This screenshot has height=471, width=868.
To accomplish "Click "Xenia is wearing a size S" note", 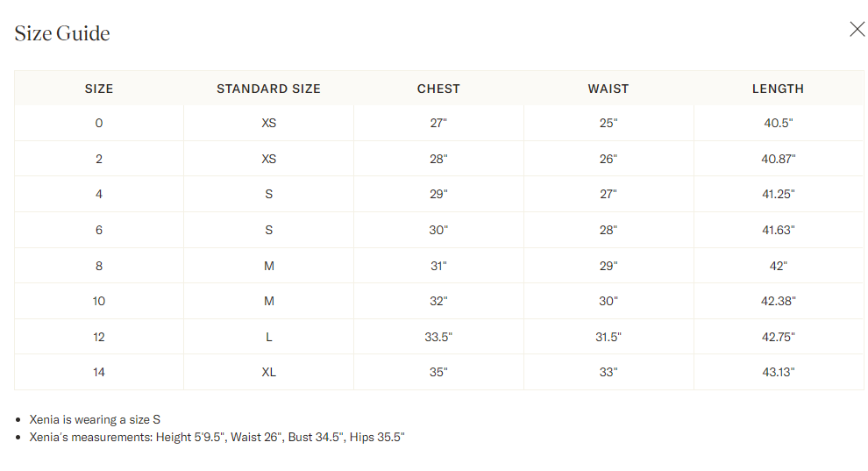I will pyautogui.click(x=95, y=419).
